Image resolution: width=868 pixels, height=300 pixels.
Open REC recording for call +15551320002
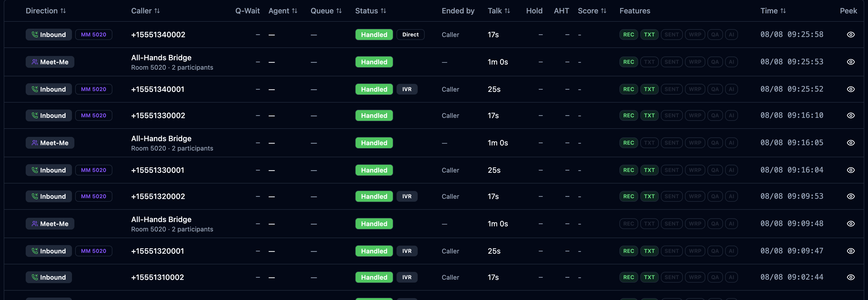pos(629,196)
